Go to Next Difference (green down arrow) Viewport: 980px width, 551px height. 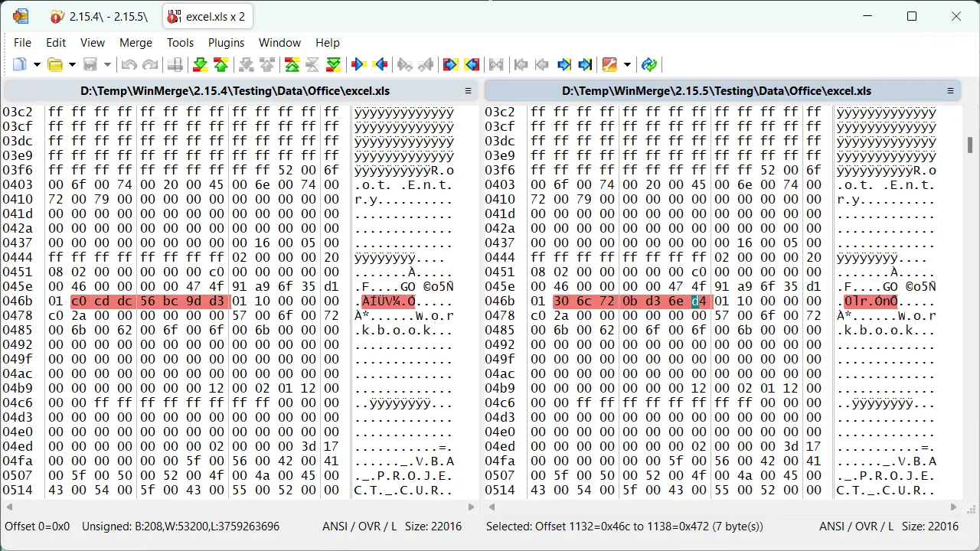click(x=200, y=65)
